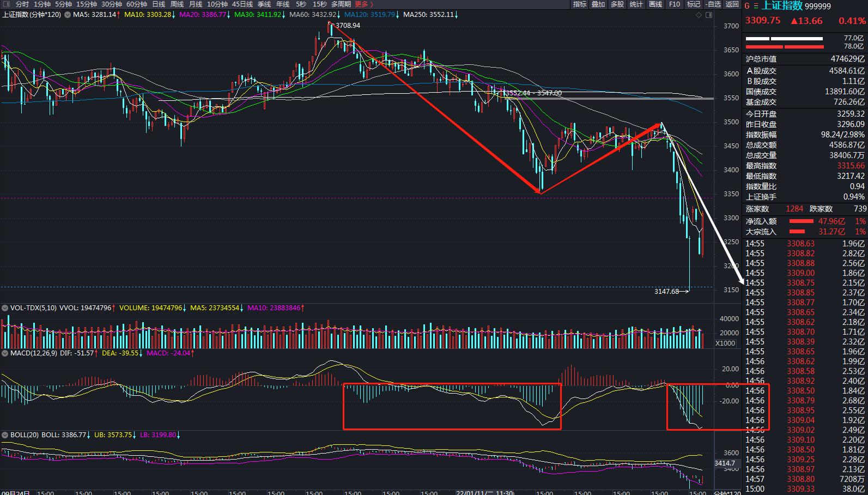Open BOLL indicator dropdown arrow
Viewport: 868px width, 495px height.
[x=5, y=435]
